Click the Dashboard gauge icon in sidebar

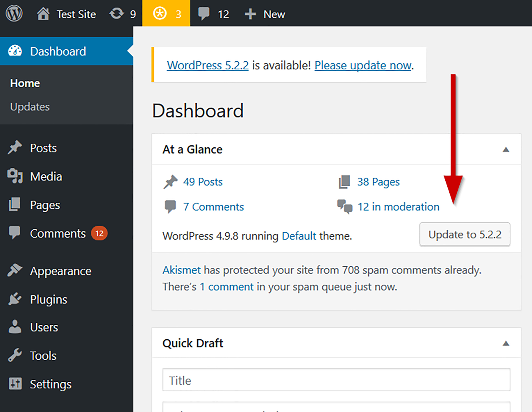pyautogui.click(x=15, y=51)
